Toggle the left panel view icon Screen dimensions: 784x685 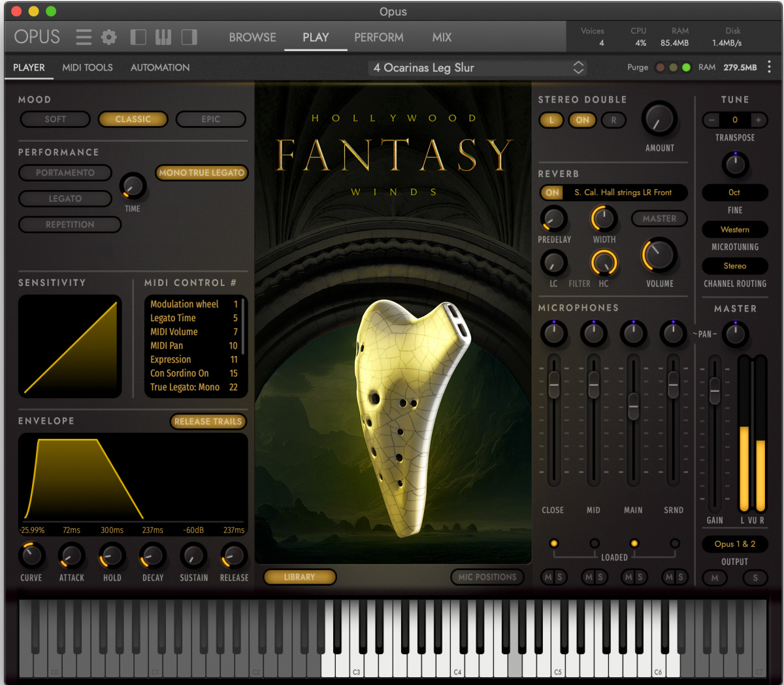[138, 37]
